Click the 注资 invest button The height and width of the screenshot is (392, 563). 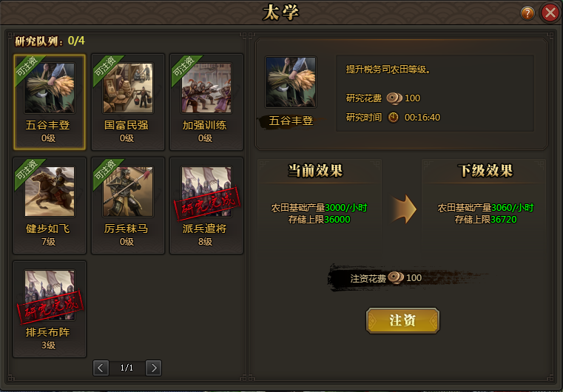pyautogui.click(x=402, y=320)
